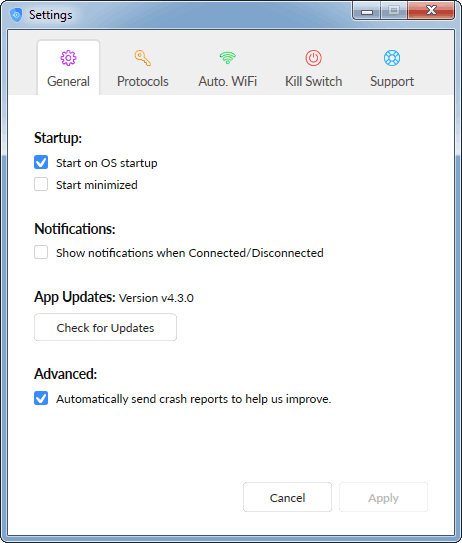Click Check for Updates button

click(105, 327)
